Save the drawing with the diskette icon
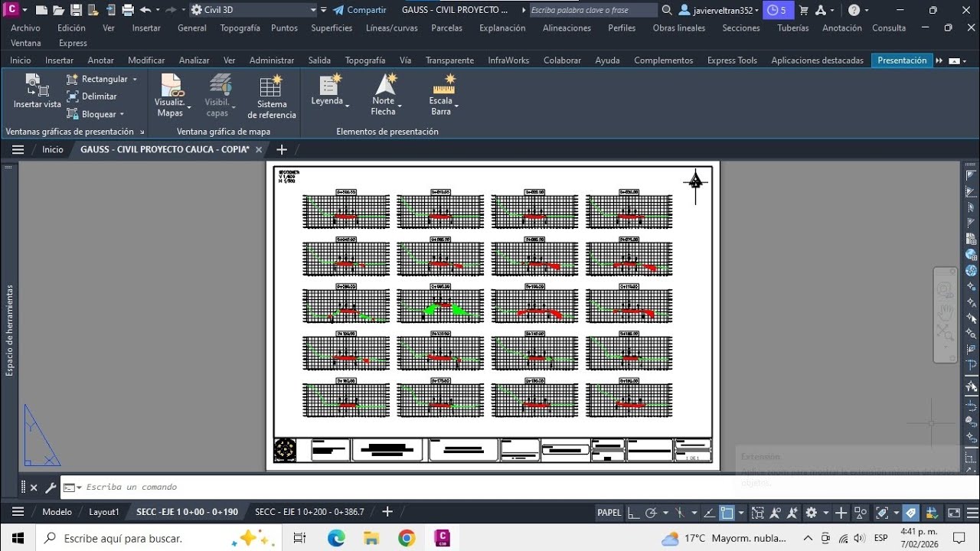Viewport: 980px width, 551px height. [76, 10]
